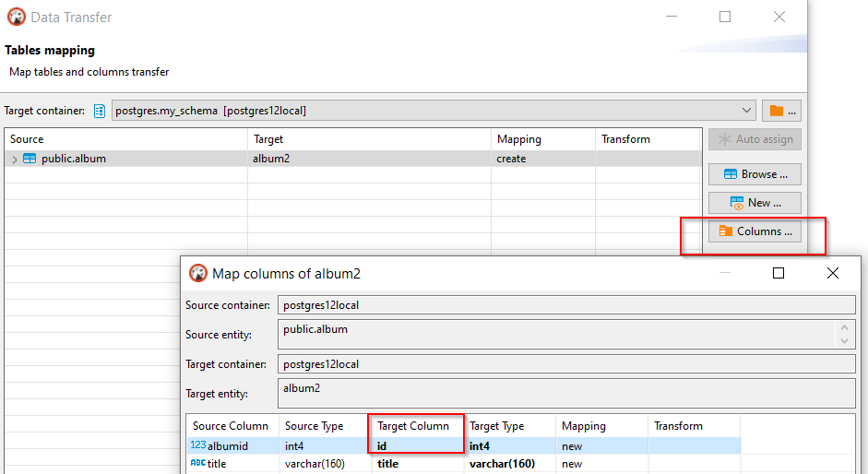868x474 pixels.
Task: Click the varchar(160) source type cell
Action: tap(325, 464)
